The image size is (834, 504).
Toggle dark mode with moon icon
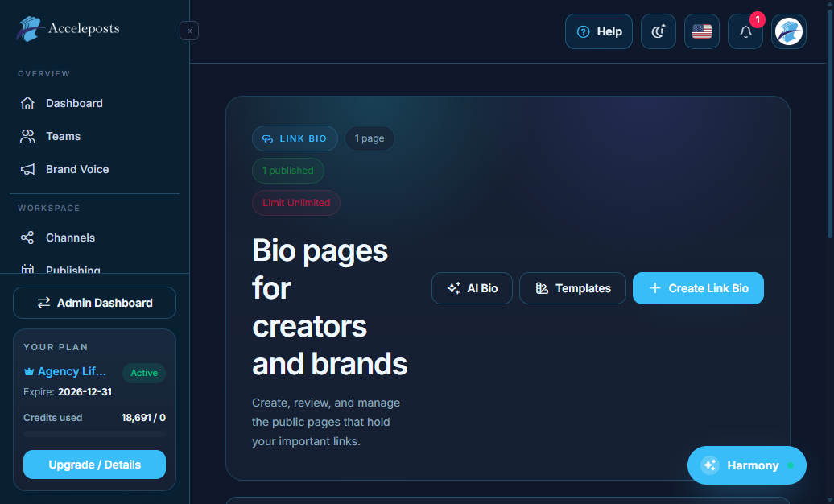[x=659, y=31]
